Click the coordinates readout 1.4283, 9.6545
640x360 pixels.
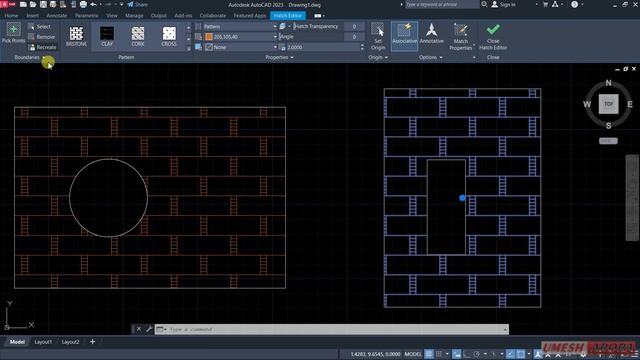pos(375,354)
